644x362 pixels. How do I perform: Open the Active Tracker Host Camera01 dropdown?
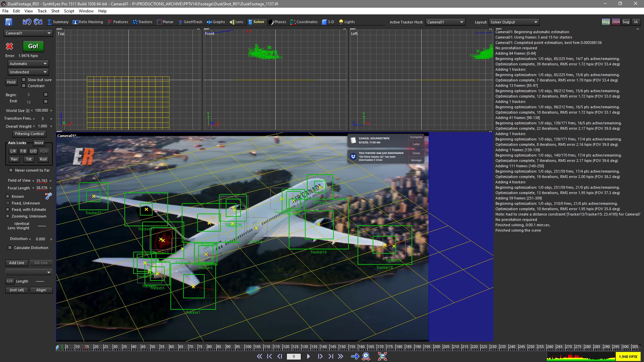click(445, 22)
